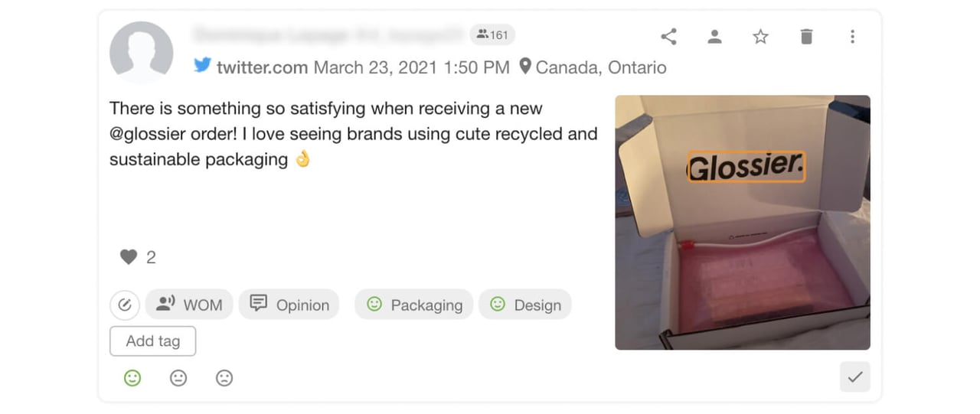Click the location pin icon
Viewport: 980px width, 414px height.
point(525,67)
